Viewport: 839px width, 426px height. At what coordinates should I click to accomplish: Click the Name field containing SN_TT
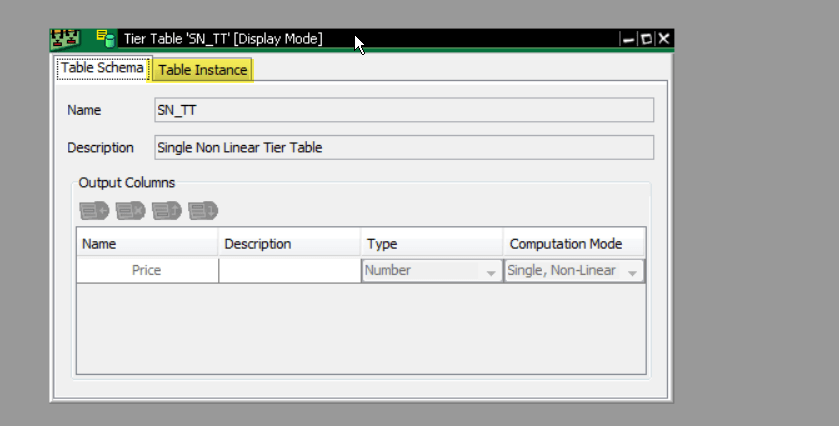click(404, 110)
